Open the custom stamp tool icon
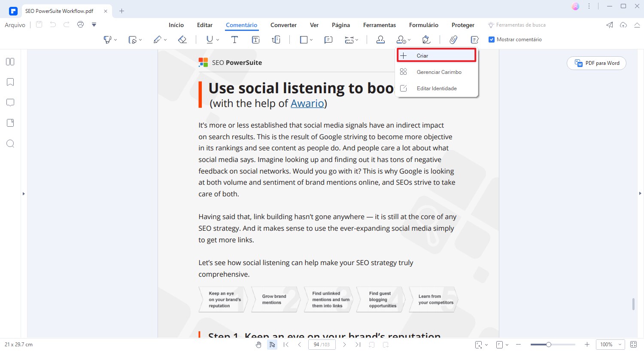Screen dimensions: 644x351 pos(401,40)
